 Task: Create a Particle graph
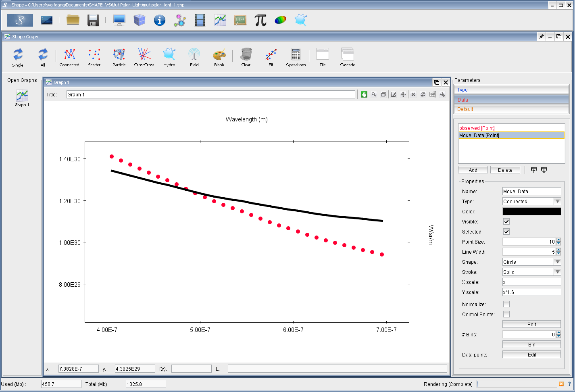click(x=119, y=57)
